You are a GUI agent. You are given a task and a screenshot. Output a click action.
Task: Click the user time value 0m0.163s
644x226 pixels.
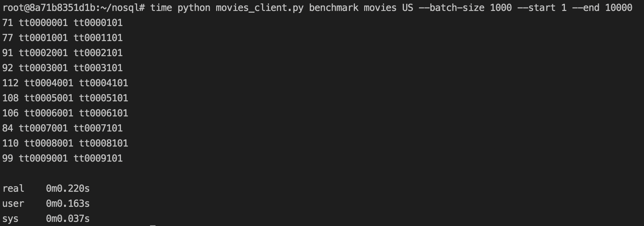[x=68, y=203]
